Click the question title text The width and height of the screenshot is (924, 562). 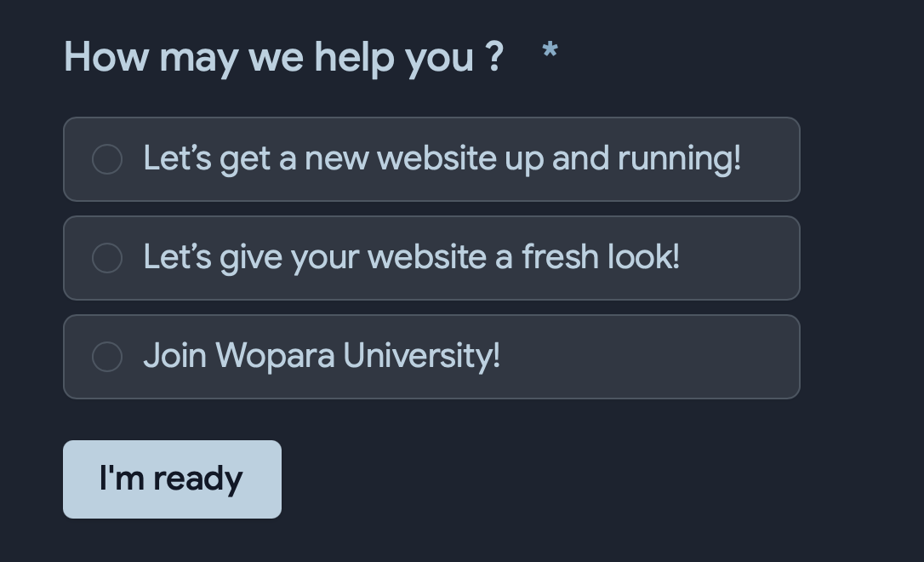[283, 56]
